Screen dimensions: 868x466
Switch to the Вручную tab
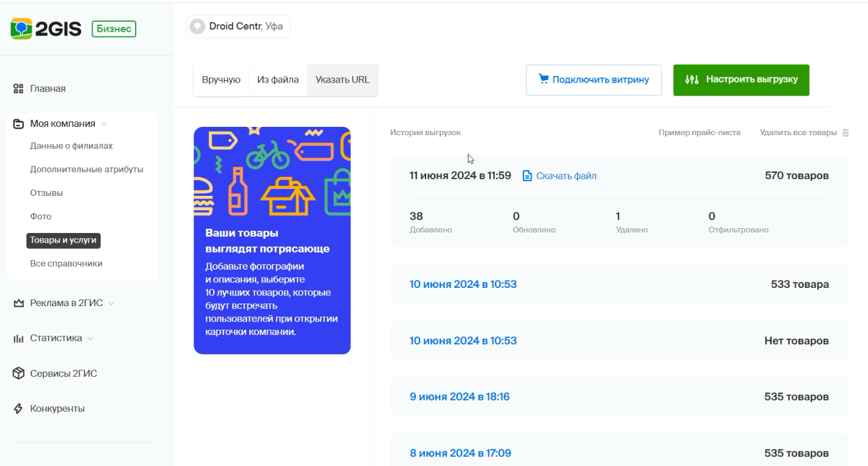(x=221, y=80)
